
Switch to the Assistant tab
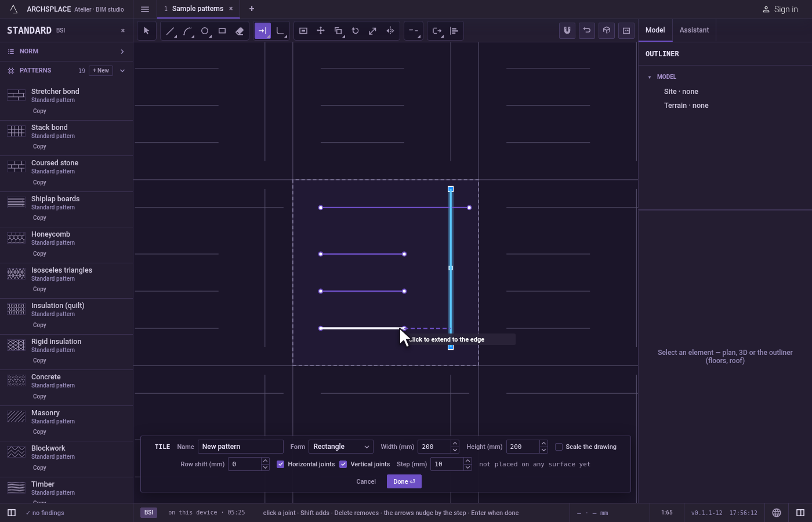694,30
